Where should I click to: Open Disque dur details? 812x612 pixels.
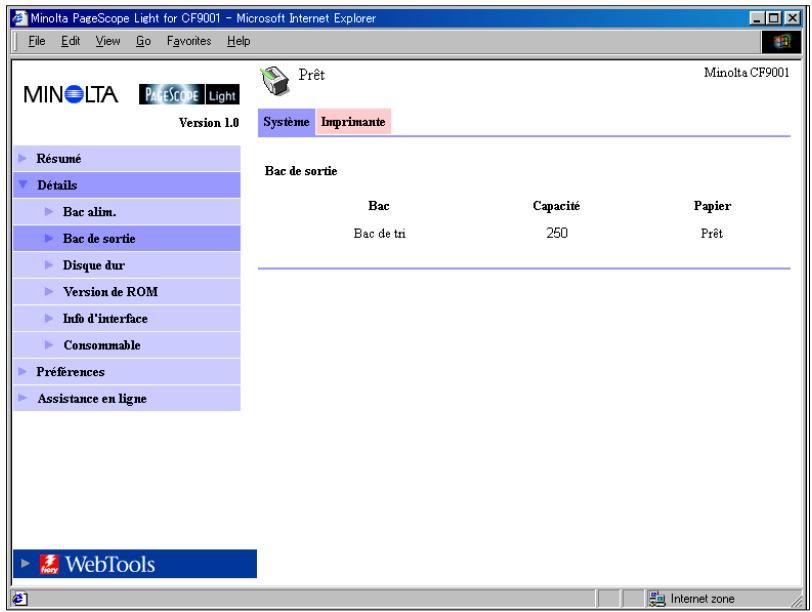[x=126, y=265]
